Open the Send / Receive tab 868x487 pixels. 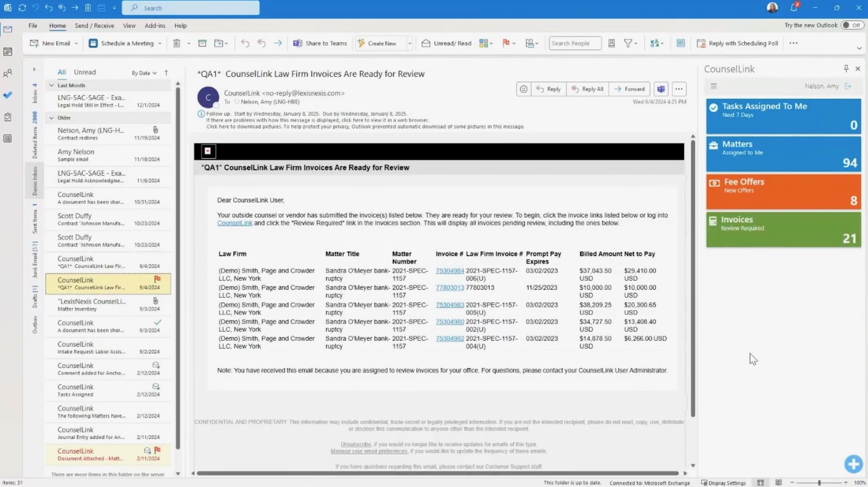pos(94,26)
